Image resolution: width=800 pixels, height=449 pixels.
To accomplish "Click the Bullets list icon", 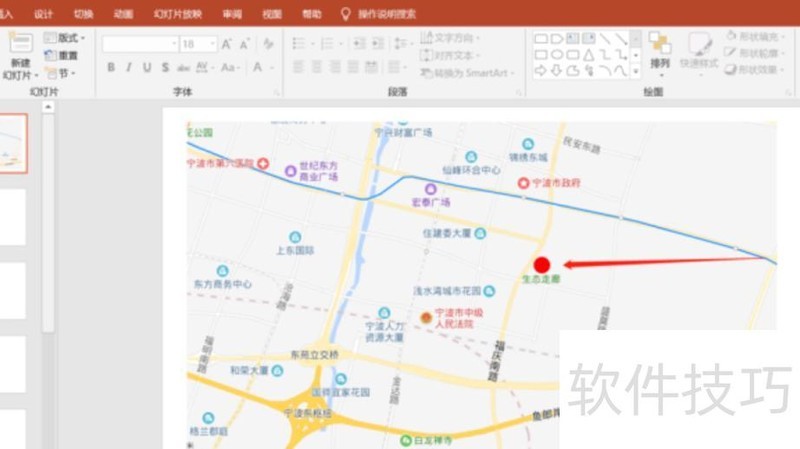I will 299,43.
